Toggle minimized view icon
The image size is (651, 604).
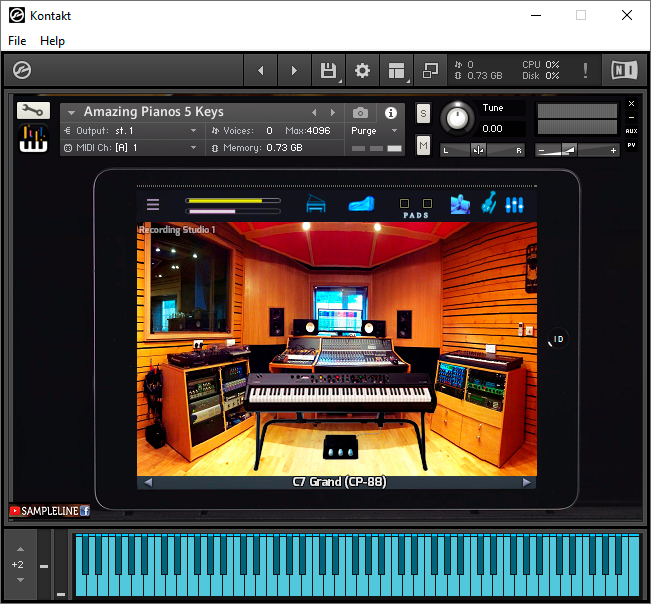click(x=431, y=70)
